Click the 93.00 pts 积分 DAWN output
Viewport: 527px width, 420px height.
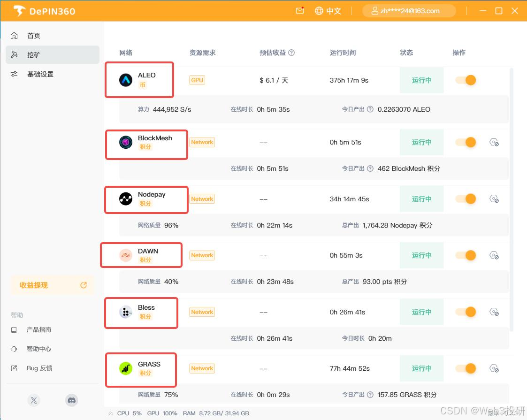pyautogui.click(x=384, y=282)
